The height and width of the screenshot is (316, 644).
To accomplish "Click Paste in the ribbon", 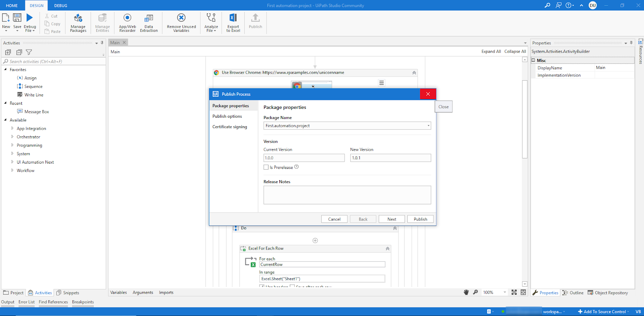I will point(52,31).
